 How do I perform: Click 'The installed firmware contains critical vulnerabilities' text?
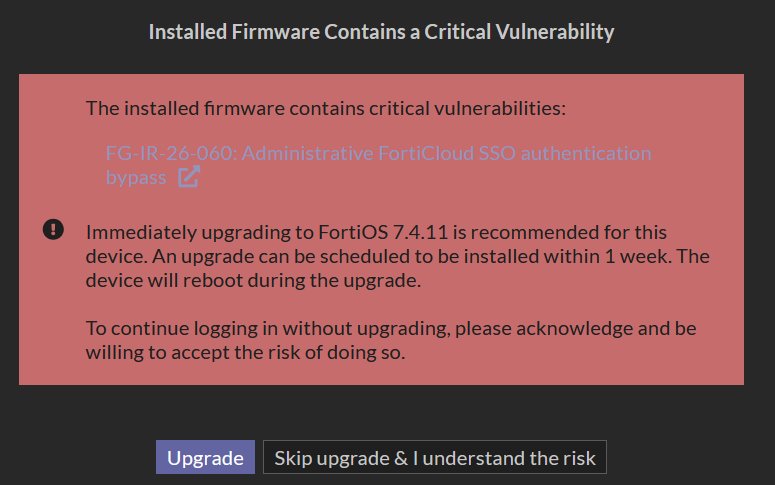click(x=326, y=107)
